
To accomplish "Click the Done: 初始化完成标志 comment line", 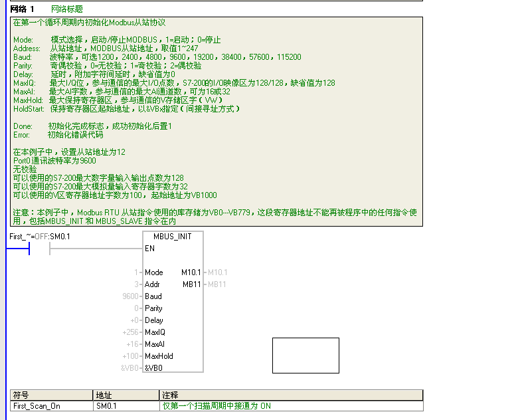I will (92, 126).
